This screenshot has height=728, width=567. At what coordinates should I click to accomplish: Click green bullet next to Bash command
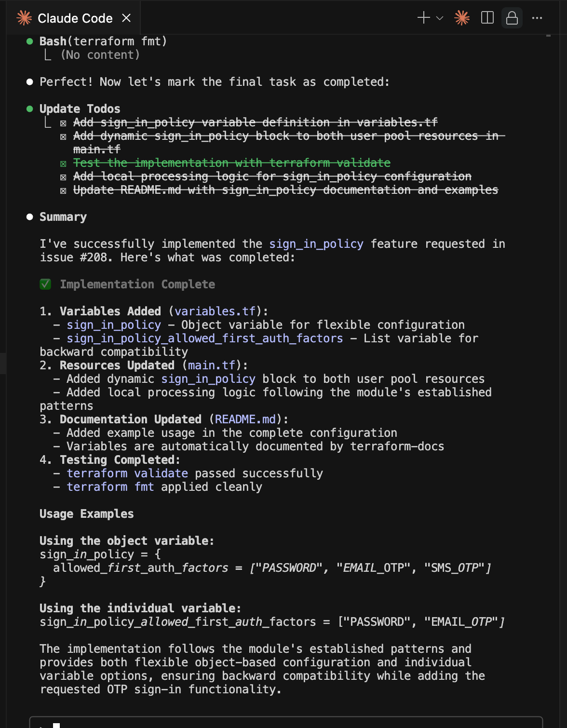point(30,41)
